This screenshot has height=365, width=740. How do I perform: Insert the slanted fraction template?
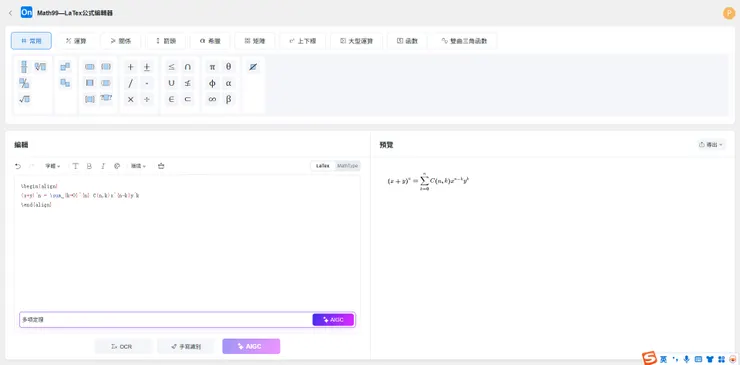point(24,84)
